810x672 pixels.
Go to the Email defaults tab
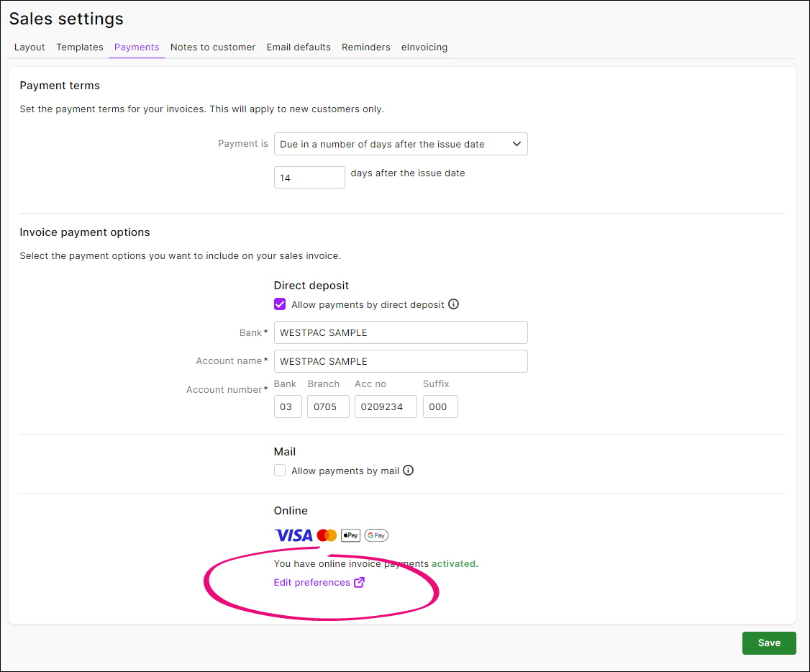point(299,47)
